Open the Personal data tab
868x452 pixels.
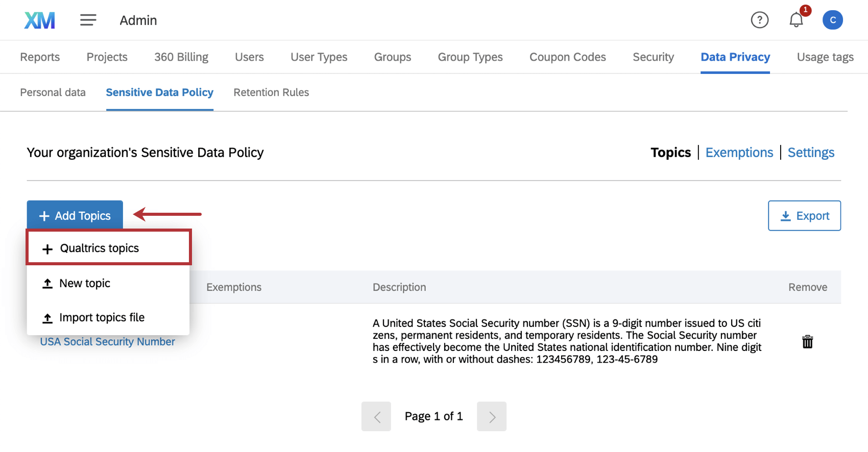53,92
